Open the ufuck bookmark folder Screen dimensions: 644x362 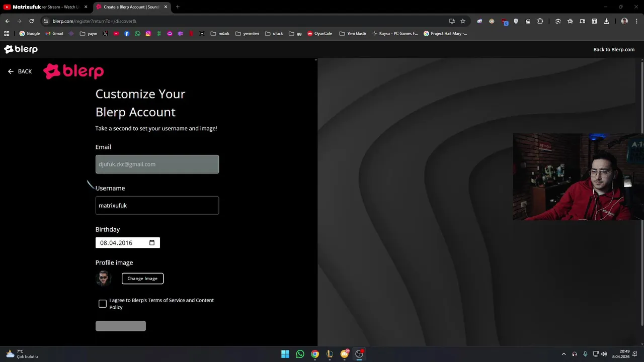coord(274,34)
